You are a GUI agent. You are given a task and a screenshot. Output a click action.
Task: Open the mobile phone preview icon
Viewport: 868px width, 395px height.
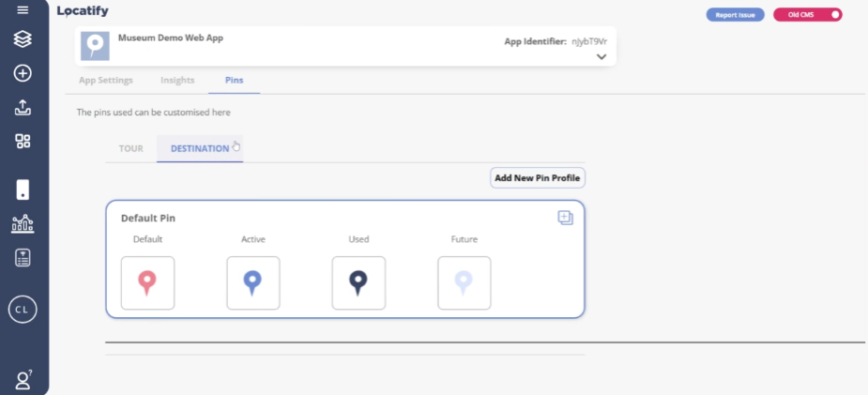click(23, 190)
